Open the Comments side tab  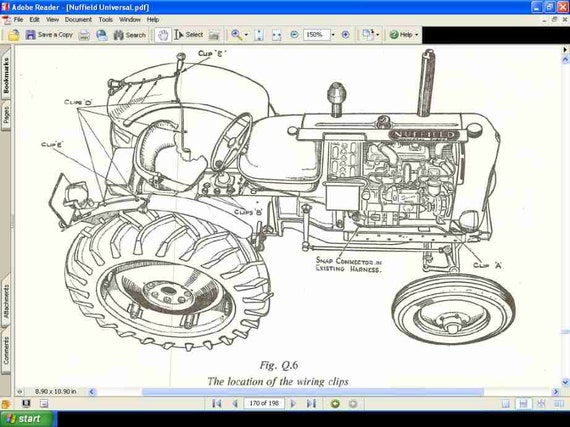[x=5, y=350]
